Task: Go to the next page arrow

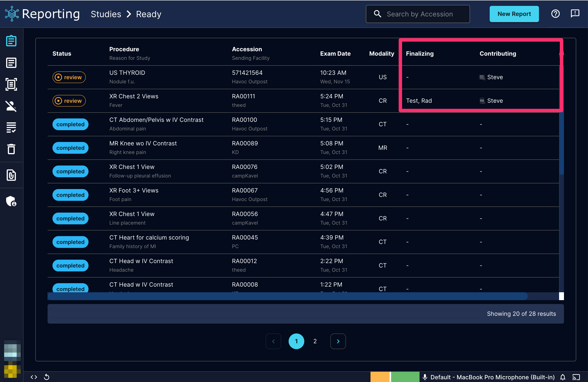Action: 338,341
